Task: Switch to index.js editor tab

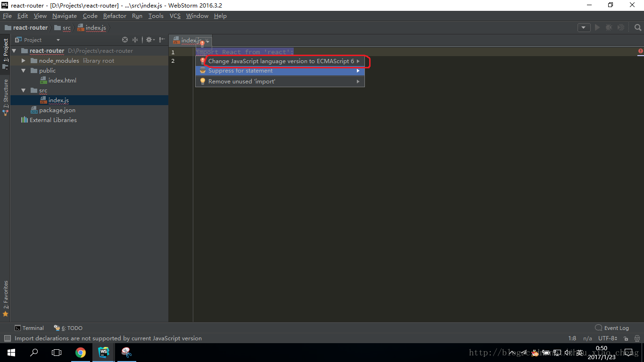Action: point(191,41)
